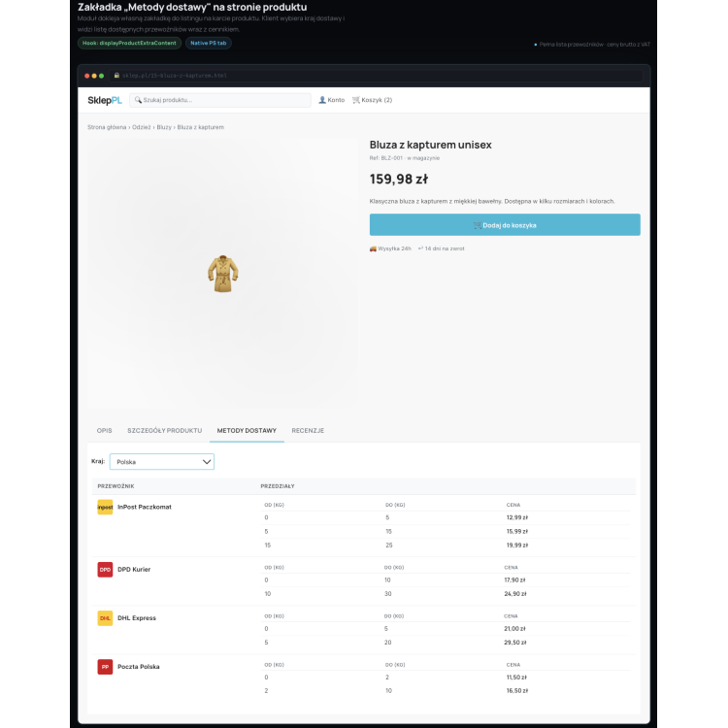This screenshot has width=728, height=728.
Task: Click the Bluza z kapturem unisex title
Action: 430,145
